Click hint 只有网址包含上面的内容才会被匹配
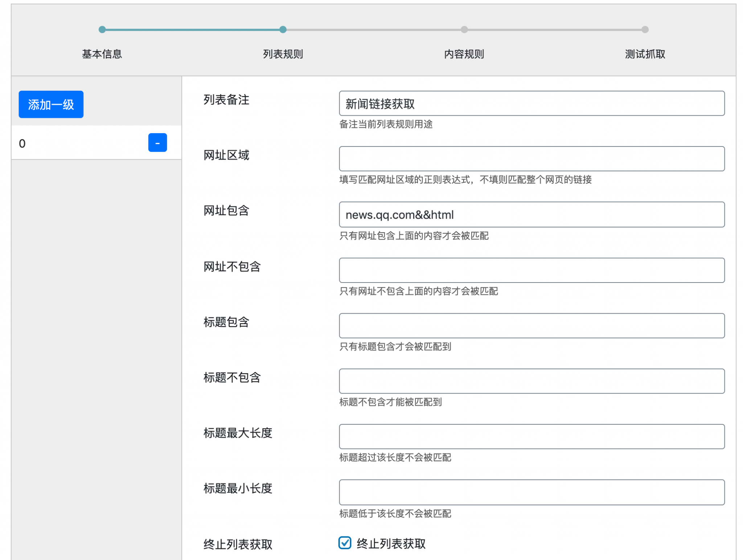Image resolution: width=743 pixels, height=560 pixels. point(414,236)
